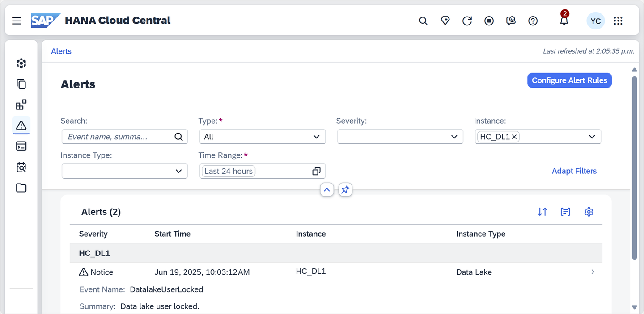Click the Last 24 hours token
Image resolution: width=644 pixels, height=314 pixels.
pos(229,171)
